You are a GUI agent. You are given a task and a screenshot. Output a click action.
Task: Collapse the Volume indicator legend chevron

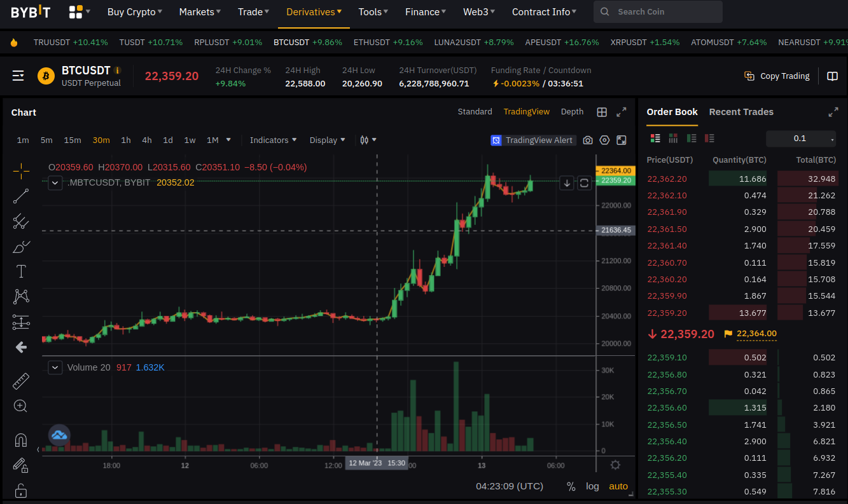tap(55, 367)
